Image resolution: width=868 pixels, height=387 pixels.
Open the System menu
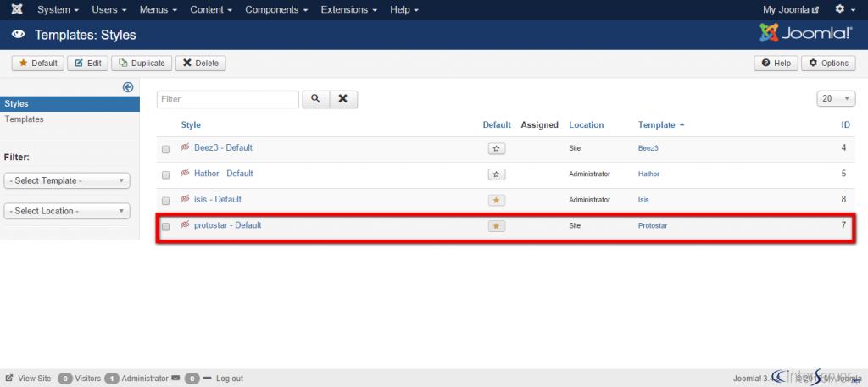click(58, 10)
